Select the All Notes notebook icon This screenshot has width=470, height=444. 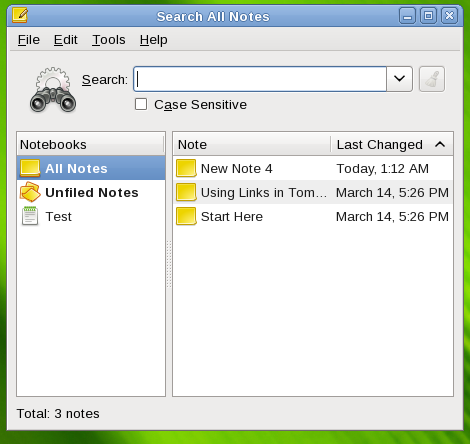30,168
